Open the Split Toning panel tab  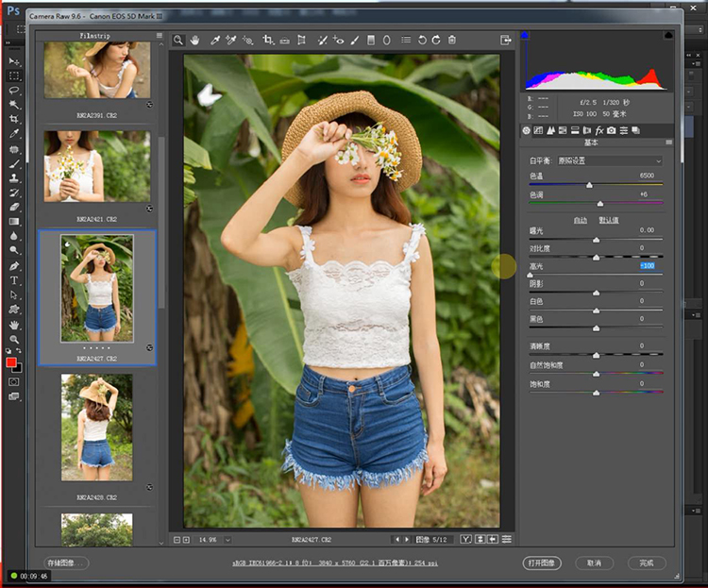pos(575,130)
